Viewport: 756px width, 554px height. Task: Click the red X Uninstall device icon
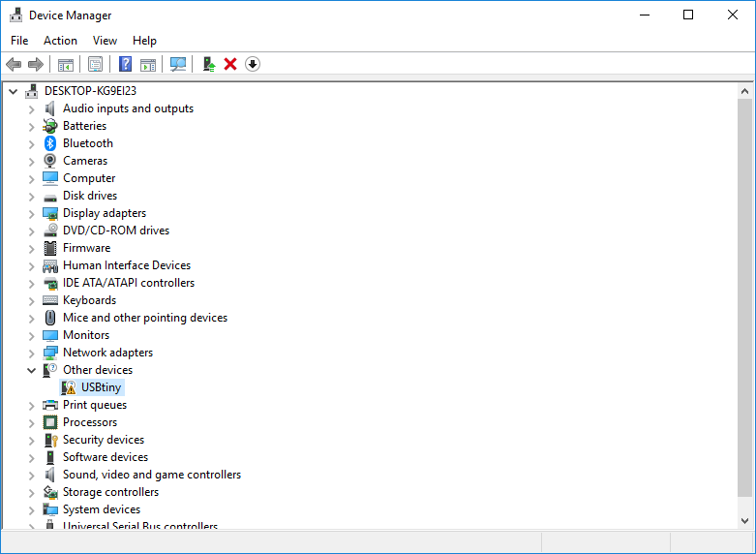(x=230, y=64)
